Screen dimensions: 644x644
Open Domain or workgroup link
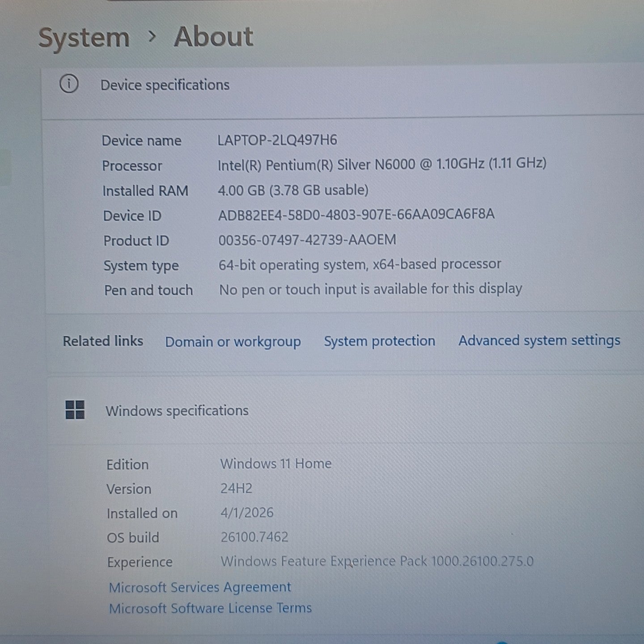pos(233,342)
